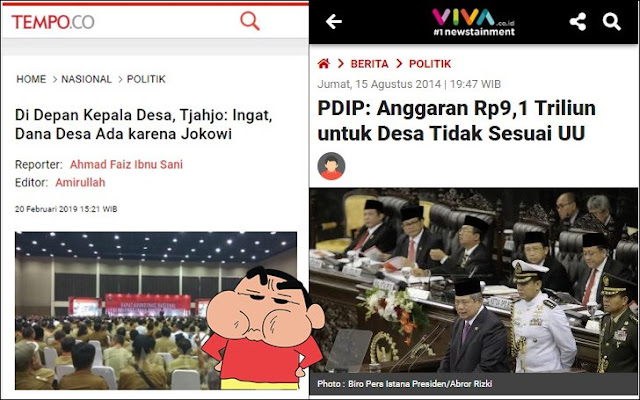Open POLITIK breadcrumb on VIVA

(x=430, y=64)
